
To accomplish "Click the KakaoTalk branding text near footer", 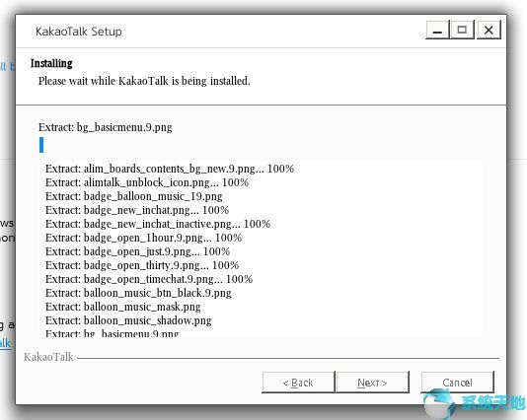I will click(48, 357).
